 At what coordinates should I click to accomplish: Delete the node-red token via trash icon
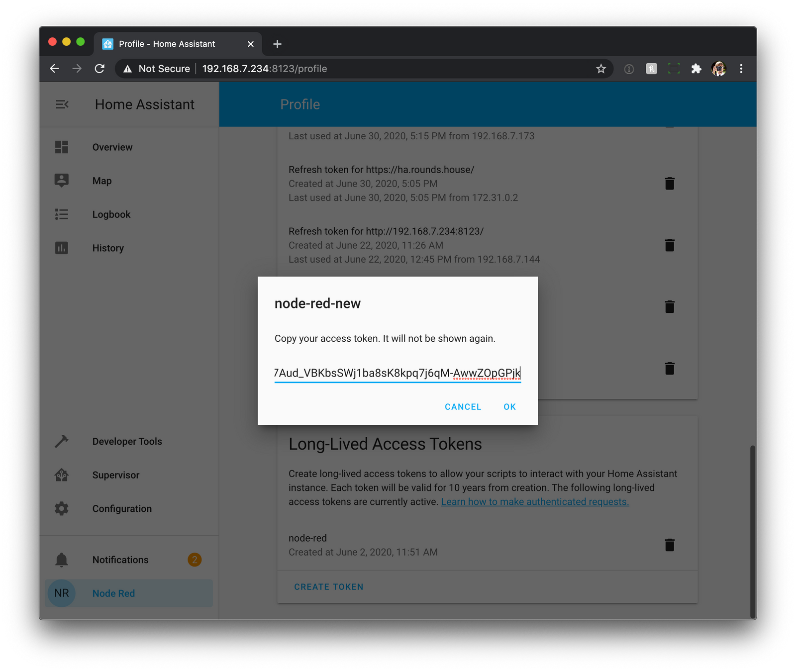click(670, 545)
